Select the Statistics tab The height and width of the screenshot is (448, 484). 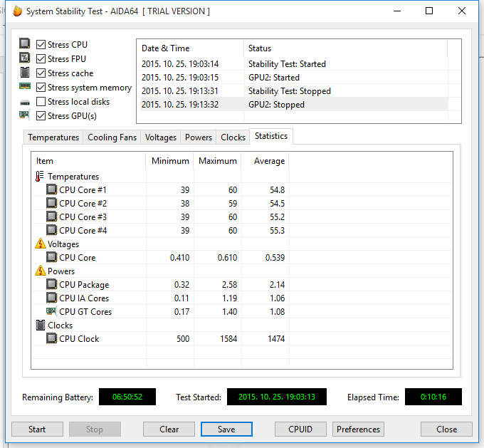(271, 136)
